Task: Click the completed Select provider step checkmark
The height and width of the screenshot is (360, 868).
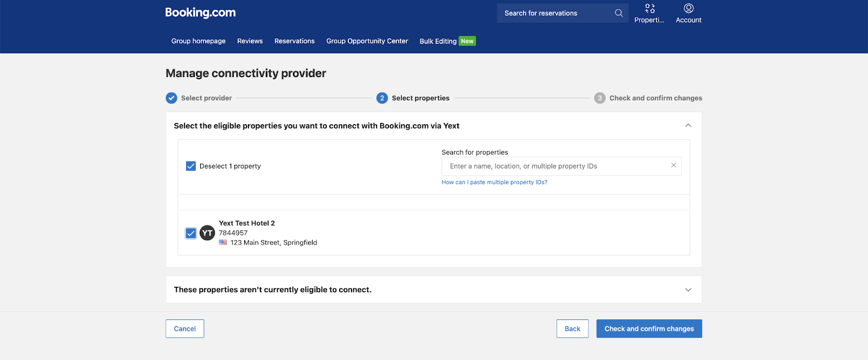Action: click(171, 98)
